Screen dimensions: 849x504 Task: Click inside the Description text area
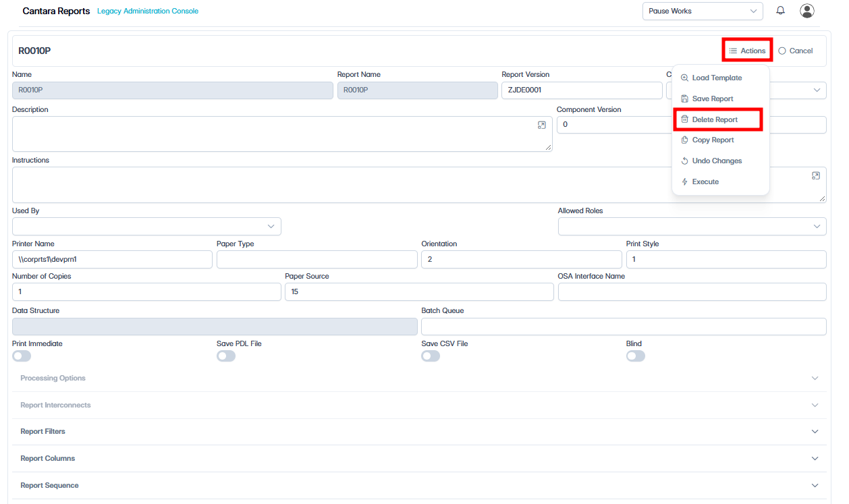(x=282, y=134)
